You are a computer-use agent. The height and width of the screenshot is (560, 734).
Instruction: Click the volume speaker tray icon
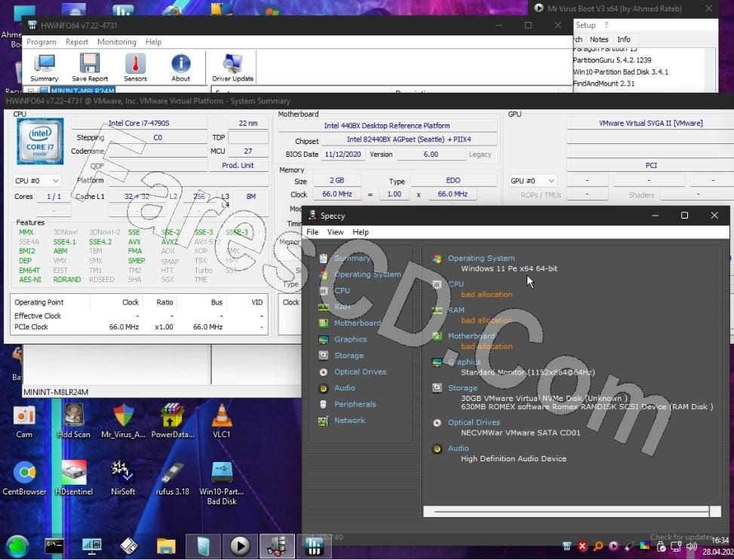tap(692, 546)
